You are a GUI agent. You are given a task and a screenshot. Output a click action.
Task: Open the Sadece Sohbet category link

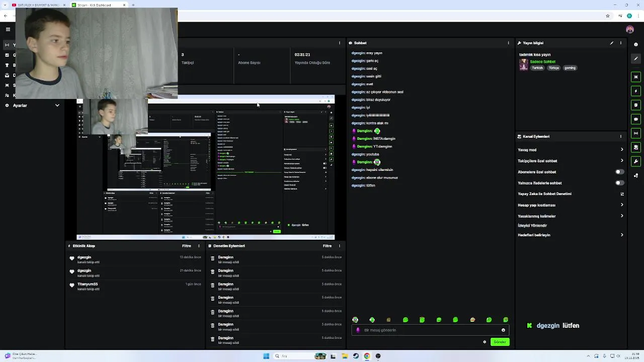[x=542, y=62]
